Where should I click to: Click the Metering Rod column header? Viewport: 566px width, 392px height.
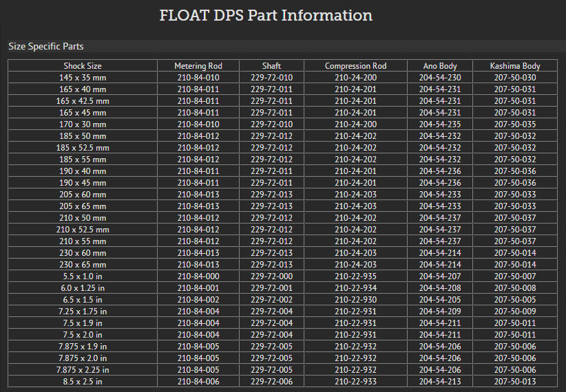pos(198,66)
